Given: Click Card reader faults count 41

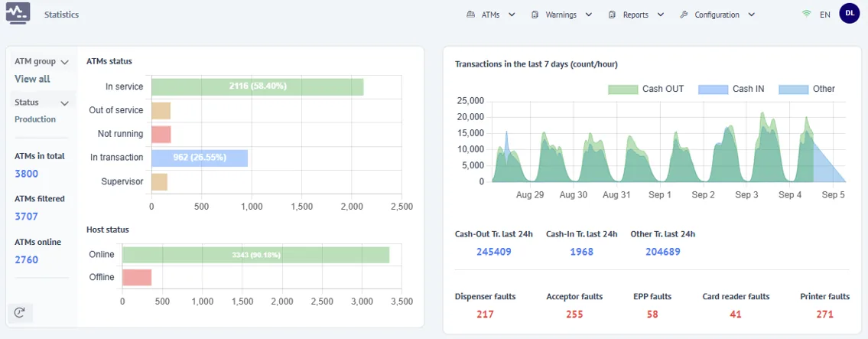Looking at the screenshot, I should point(735,314).
